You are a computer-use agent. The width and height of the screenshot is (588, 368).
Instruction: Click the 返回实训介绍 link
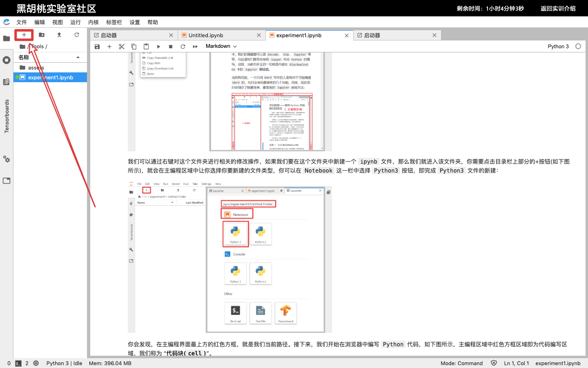(x=558, y=8)
